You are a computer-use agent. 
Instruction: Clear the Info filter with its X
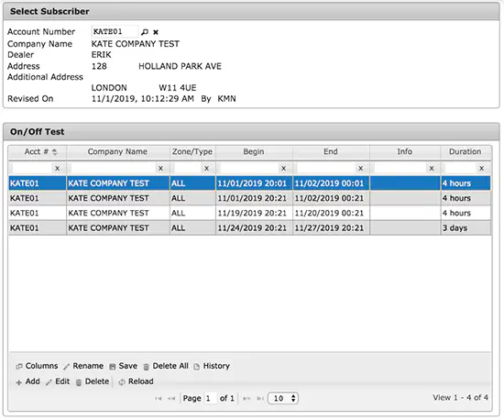432,168
